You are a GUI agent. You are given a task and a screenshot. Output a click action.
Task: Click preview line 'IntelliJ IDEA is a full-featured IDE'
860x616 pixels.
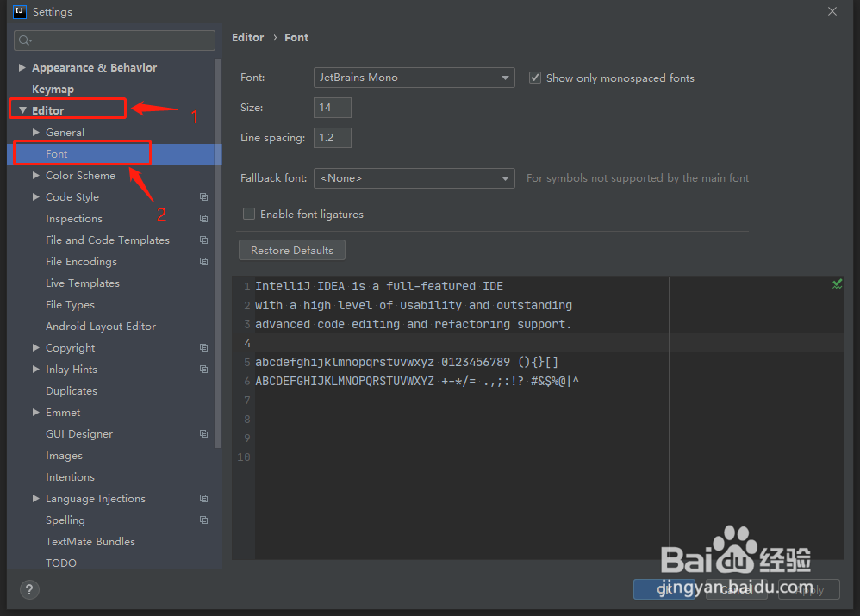379,286
